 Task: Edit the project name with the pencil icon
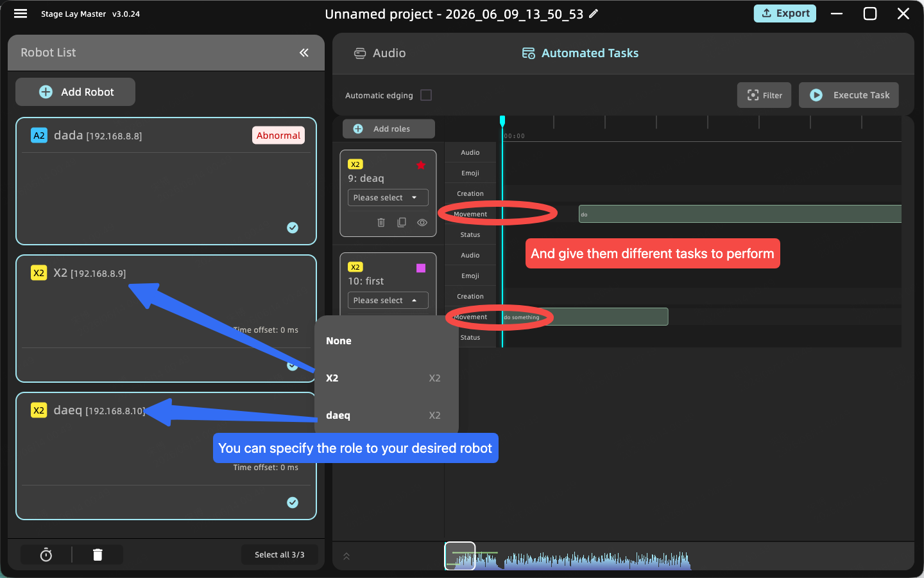coord(594,13)
